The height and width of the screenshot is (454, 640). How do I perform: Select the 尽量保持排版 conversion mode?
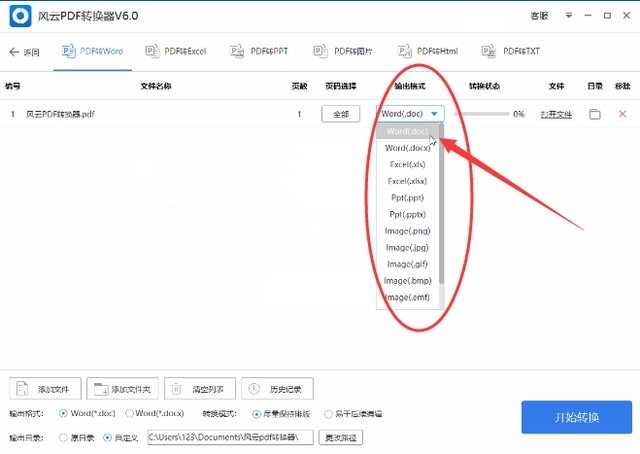pos(256,414)
